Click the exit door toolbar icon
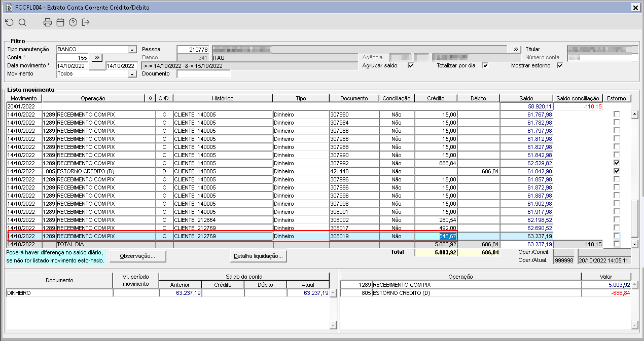 pyautogui.click(x=86, y=22)
